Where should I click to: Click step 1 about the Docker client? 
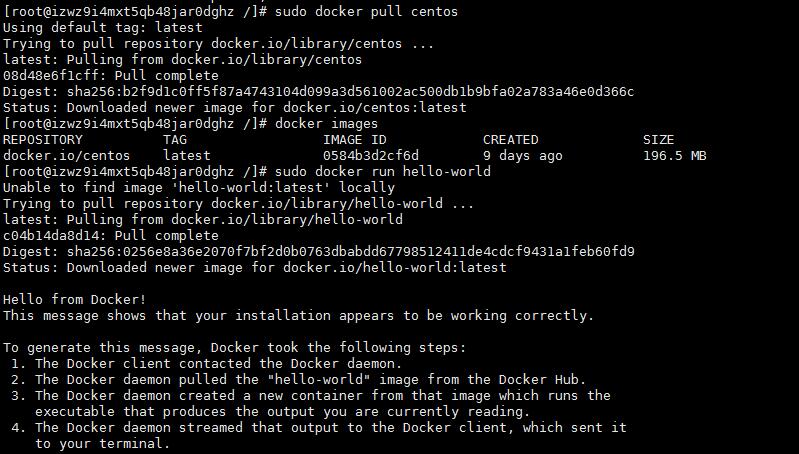[x=207, y=364]
